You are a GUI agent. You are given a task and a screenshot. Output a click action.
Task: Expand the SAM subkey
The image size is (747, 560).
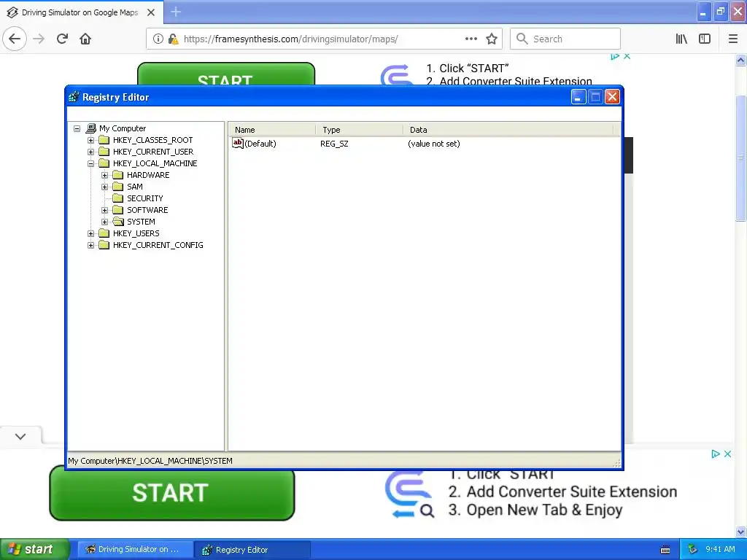pos(105,187)
